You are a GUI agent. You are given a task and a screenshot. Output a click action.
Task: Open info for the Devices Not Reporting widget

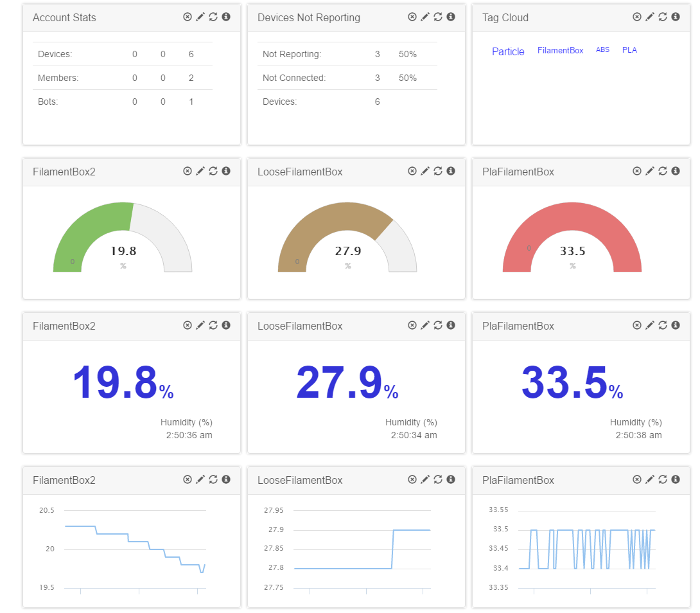450,17
